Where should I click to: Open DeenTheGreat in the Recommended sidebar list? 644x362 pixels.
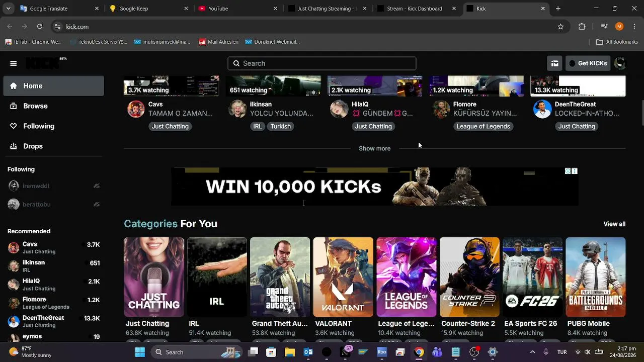(x=53, y=321)
